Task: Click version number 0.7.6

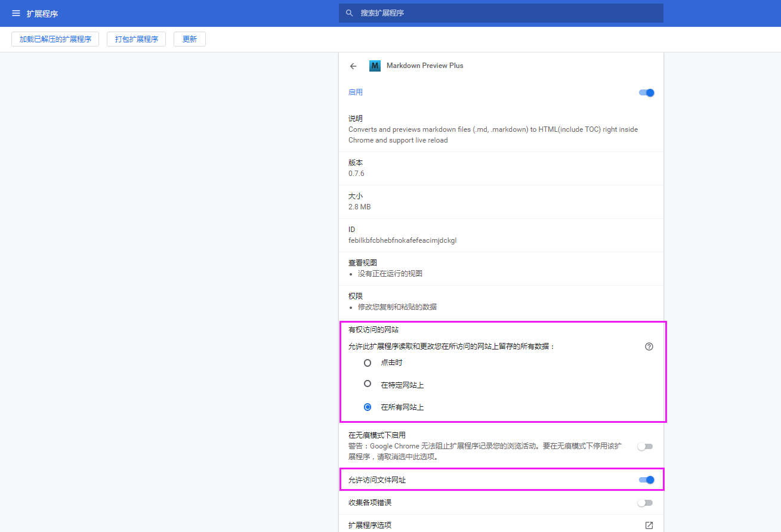Action: tap(356, 174)
